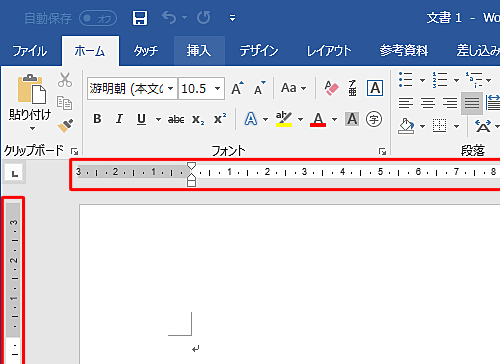The image size is (500, 364).
Task: Toggle character shading (gray A)
Action: (352, 119)
